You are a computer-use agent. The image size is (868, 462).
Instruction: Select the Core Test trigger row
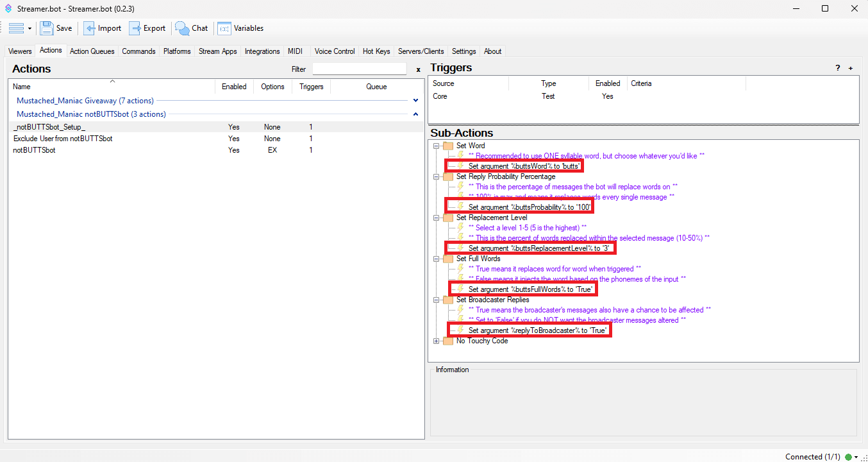[x=643, y=96]
